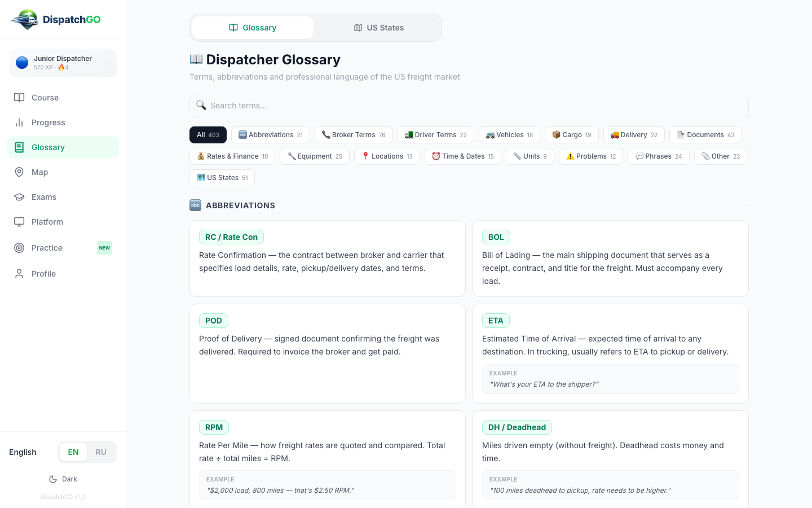Click the DispatchGO logo
This screenshot has height=508, width=812.
pos(55,20)
